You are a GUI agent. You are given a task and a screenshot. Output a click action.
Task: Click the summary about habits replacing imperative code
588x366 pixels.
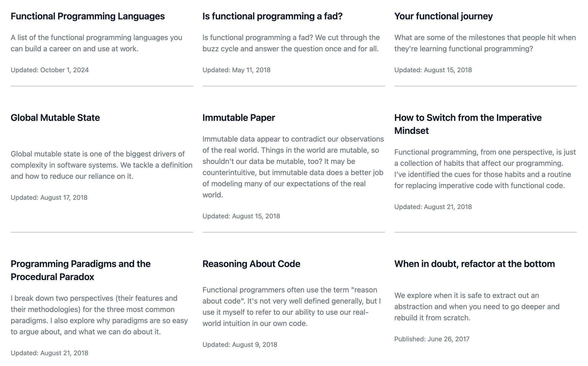485,169
